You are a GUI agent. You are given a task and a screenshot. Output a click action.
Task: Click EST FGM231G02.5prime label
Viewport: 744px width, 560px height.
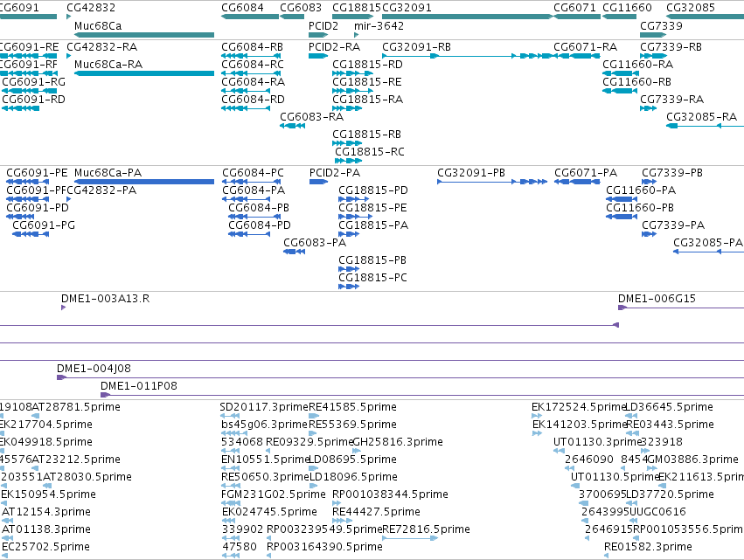[x=274, y=494]
